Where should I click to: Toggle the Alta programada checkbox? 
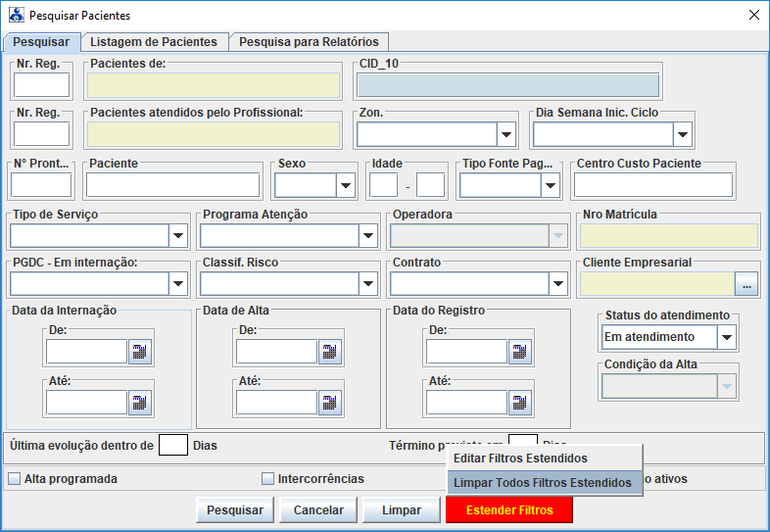[x=15, y=478]
